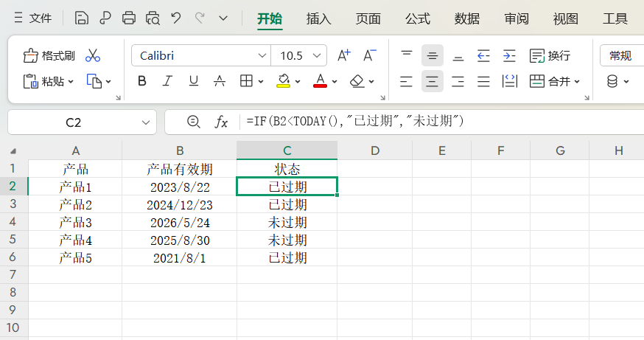Toggle horizontal center alignment

tap(433, 81)
